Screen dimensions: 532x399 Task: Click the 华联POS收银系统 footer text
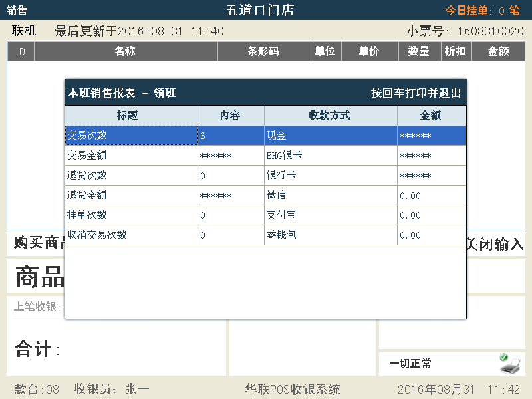click(292, 389)
